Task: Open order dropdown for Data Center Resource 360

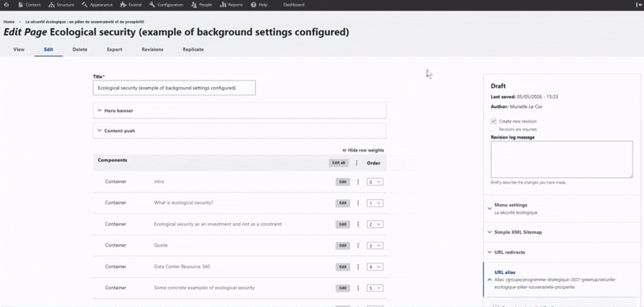Action: coord(375,267)
